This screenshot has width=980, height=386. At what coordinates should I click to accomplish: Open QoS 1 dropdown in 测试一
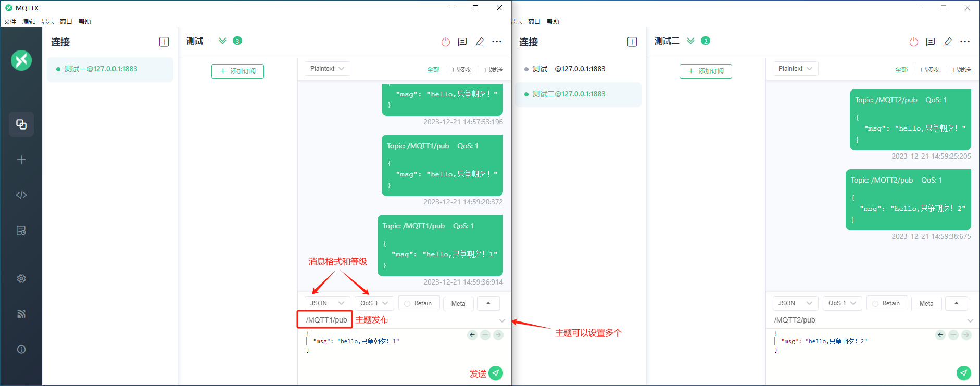pos(374,303)
